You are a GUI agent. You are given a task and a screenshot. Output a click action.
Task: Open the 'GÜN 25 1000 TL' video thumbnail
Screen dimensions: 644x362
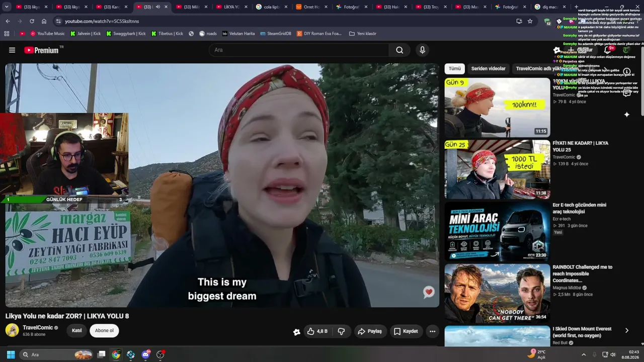pos(497,169)
